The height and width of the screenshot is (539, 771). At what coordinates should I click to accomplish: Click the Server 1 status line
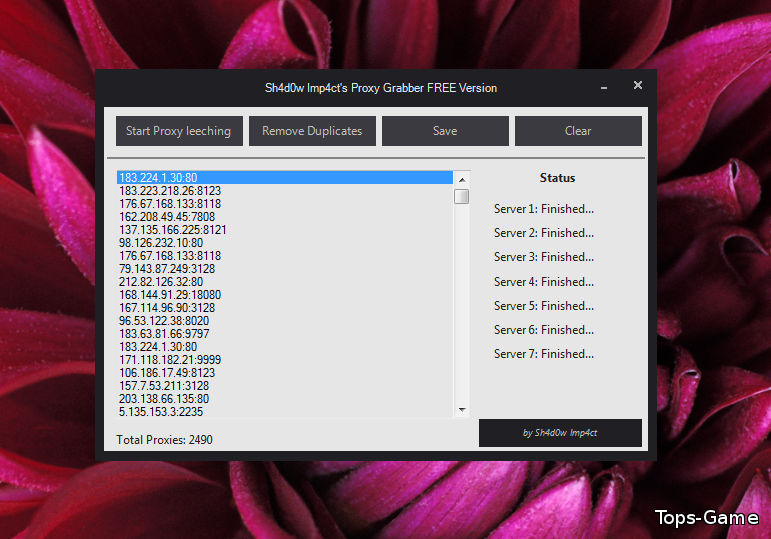(544, 209)
